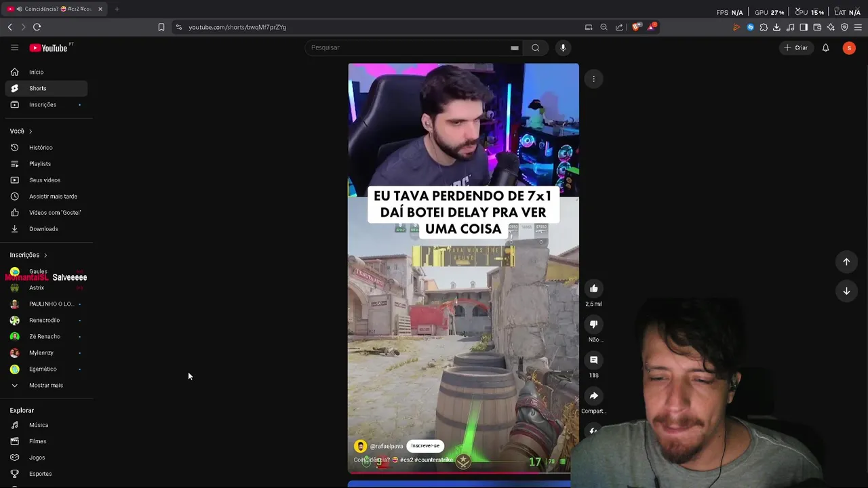Open the comments with 118 replies
The image size is (868, 488).
593,360
